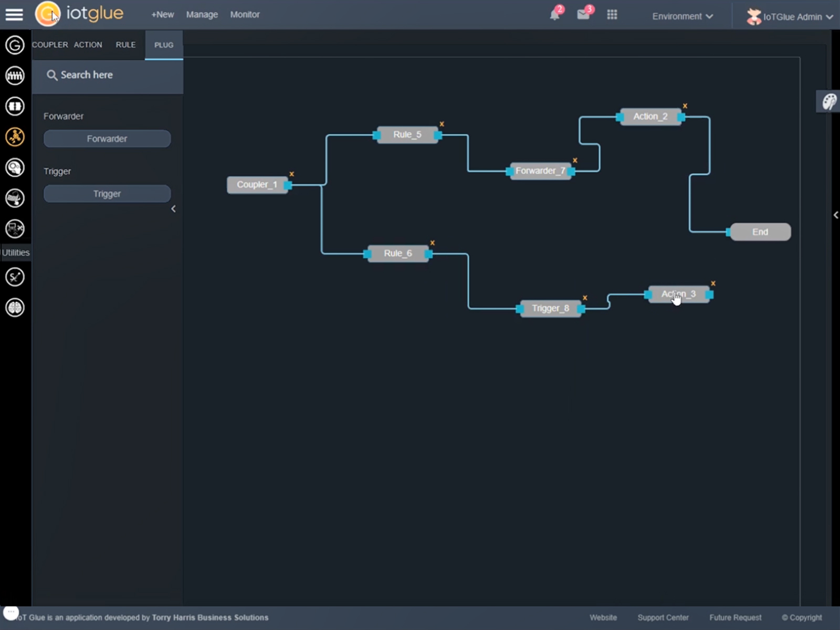Screen dimensions: 840x630
Task: Click the iotglue logo
Action: (x=79, y=14)
